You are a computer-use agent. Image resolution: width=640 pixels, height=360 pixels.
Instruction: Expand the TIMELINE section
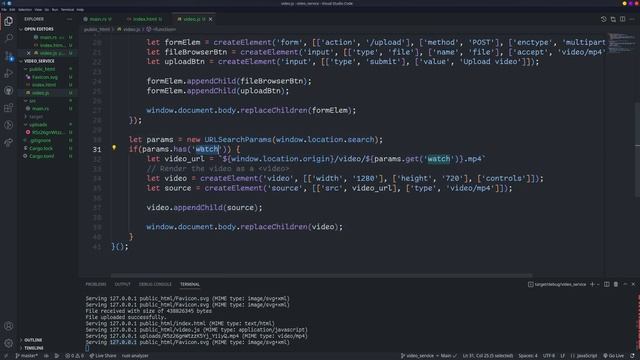pyautogui.click(x=34, y=348)
